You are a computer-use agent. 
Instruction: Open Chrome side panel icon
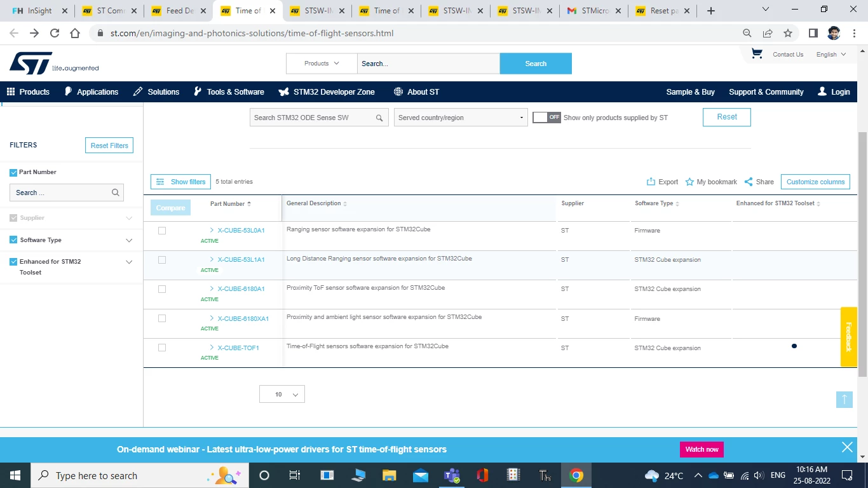[x=813, y=33]
